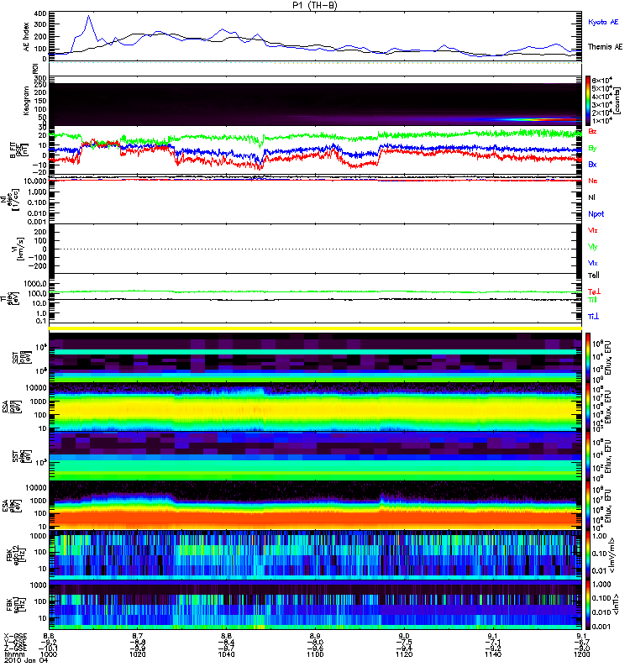Click the FBK scm1 [Hz] axis label
The height and width of the screenshot is (672, 630).
pyautogui.click(x=16, y=605)
